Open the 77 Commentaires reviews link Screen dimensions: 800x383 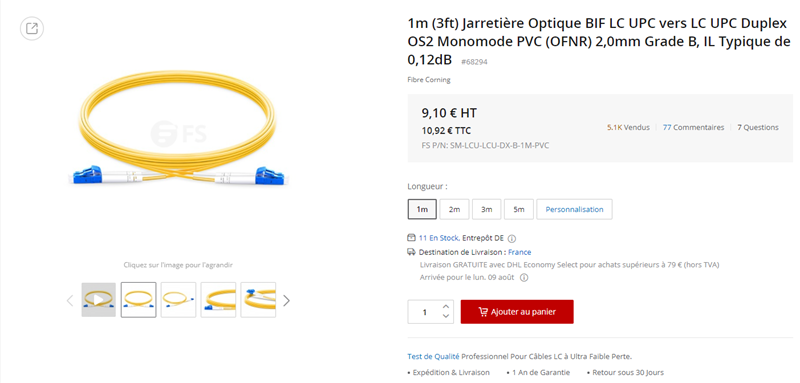coord(693,127)
